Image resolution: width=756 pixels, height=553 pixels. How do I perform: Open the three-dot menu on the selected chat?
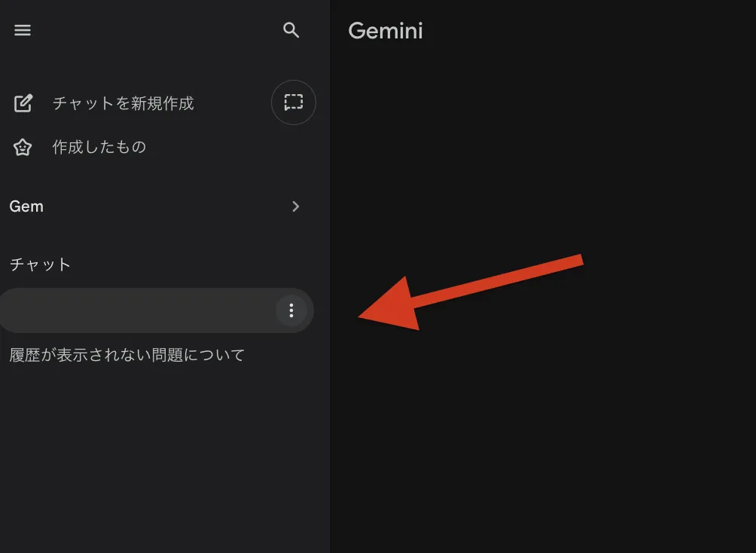[x=291, y=310]
